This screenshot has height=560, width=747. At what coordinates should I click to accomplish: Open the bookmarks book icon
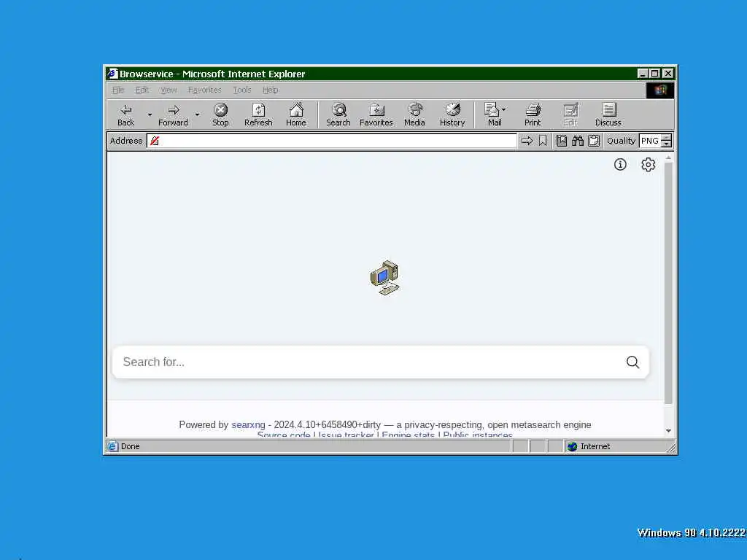click(562, 141)
